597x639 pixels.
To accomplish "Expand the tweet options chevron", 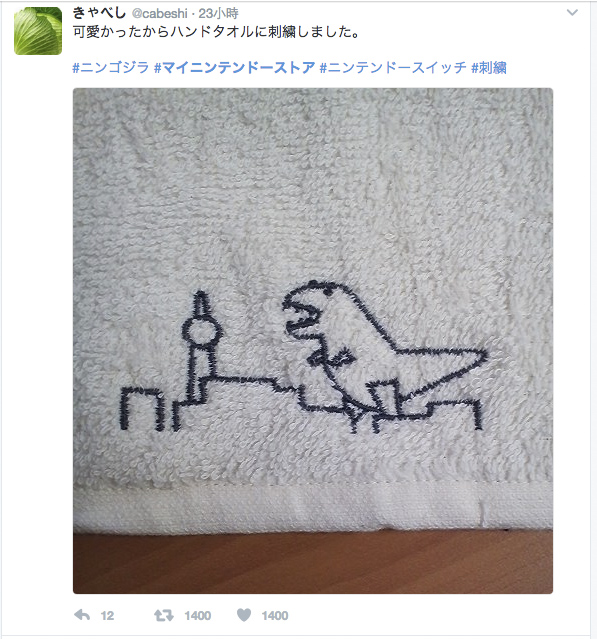I will [x=572, y=13].
